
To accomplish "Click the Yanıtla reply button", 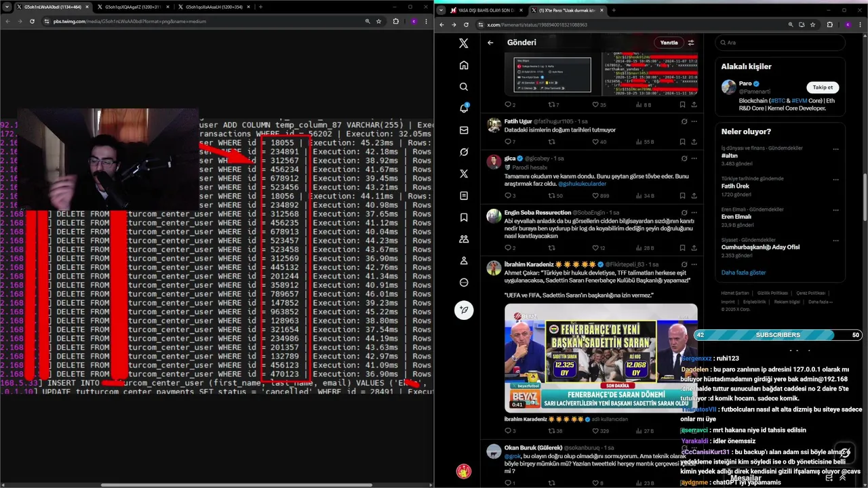I will (x=669, y=43).
